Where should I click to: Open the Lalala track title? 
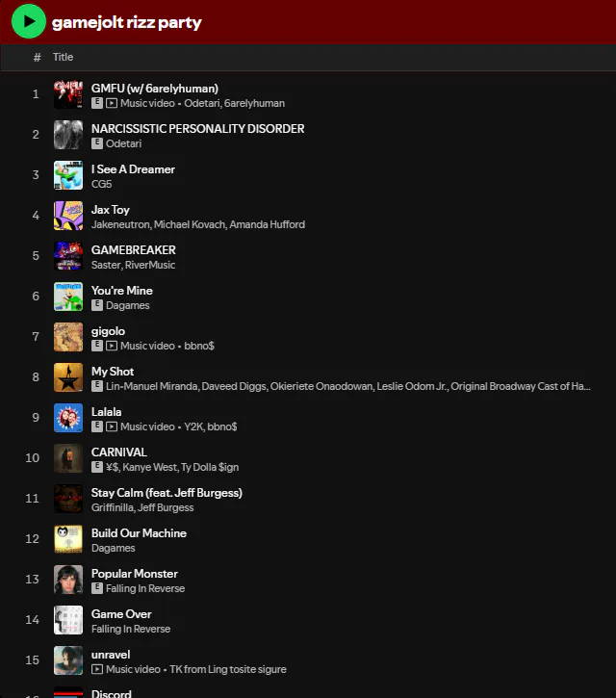point(107,412)
